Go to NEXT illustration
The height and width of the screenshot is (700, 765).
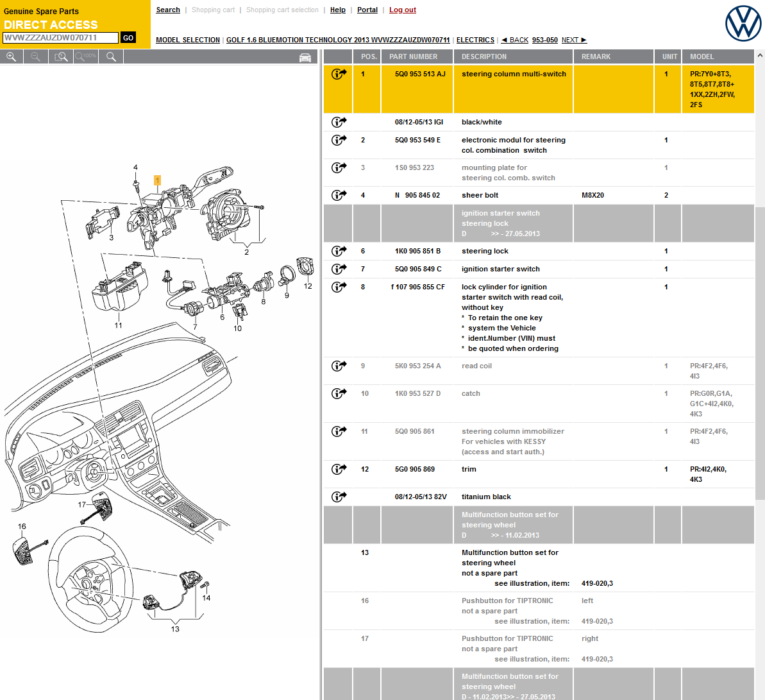[x=575, y=40]
